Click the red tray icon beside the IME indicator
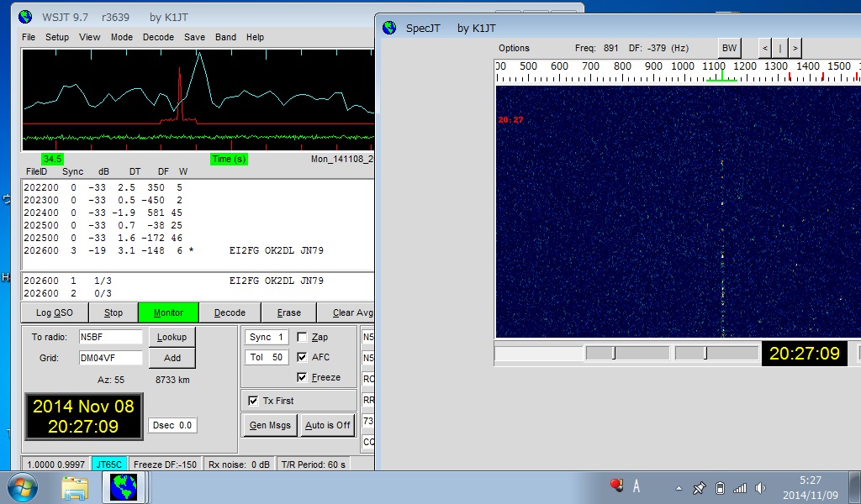Viewport: 861px width, 504px height. (x=616, y=486)
